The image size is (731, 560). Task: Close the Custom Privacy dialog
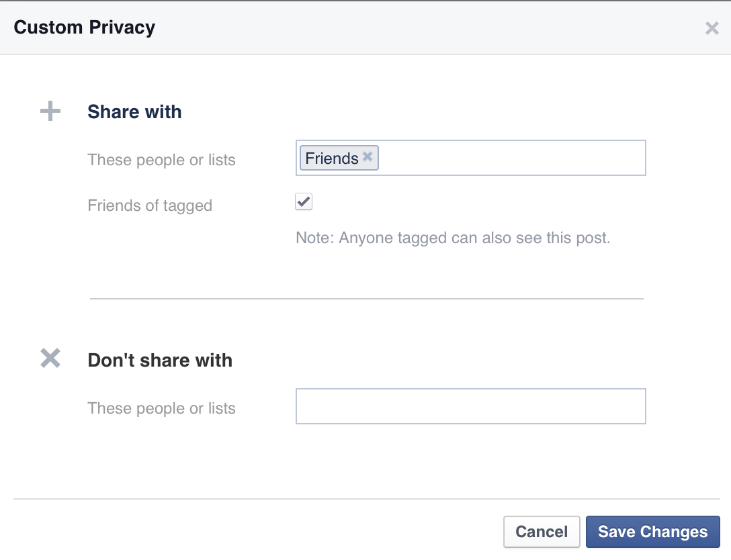click(x=712, y=28)
